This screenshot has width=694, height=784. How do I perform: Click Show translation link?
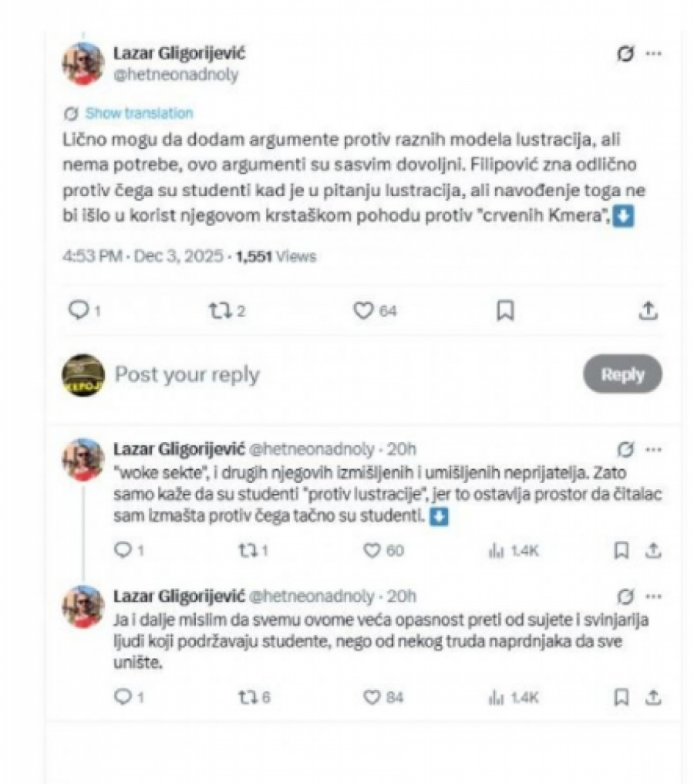click(139, 113)
